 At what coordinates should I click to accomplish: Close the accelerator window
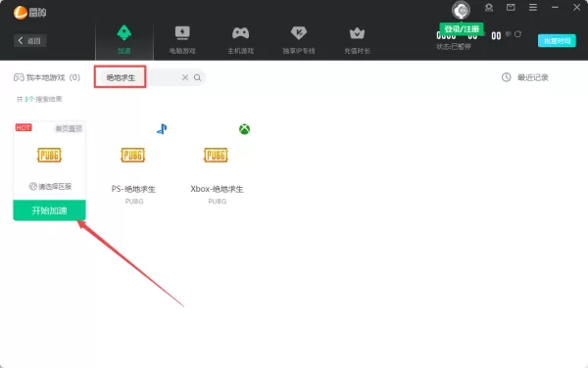tap(577, 8)
